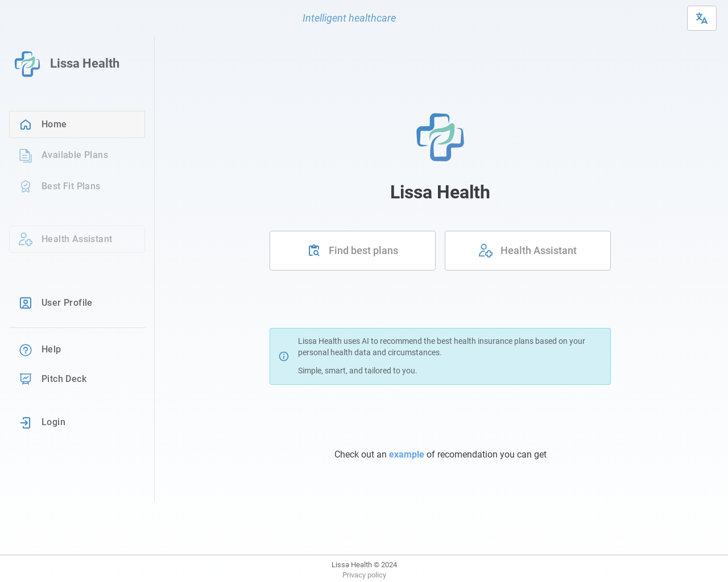This screenshot has height=582, width=728.
Task: Click the Lissa Health main heading
Action: click(x=440, y=192)
